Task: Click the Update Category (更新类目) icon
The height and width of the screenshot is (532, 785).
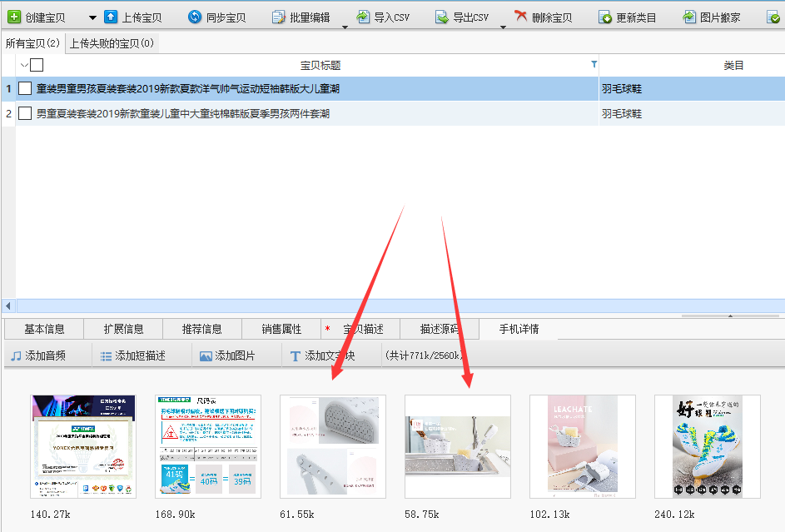Action: point(605,17)
